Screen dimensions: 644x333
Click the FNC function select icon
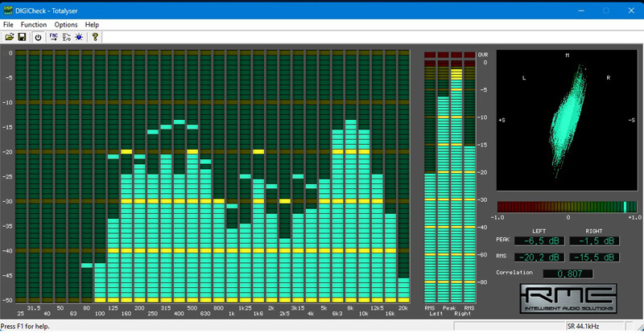[x=53, y=37]
